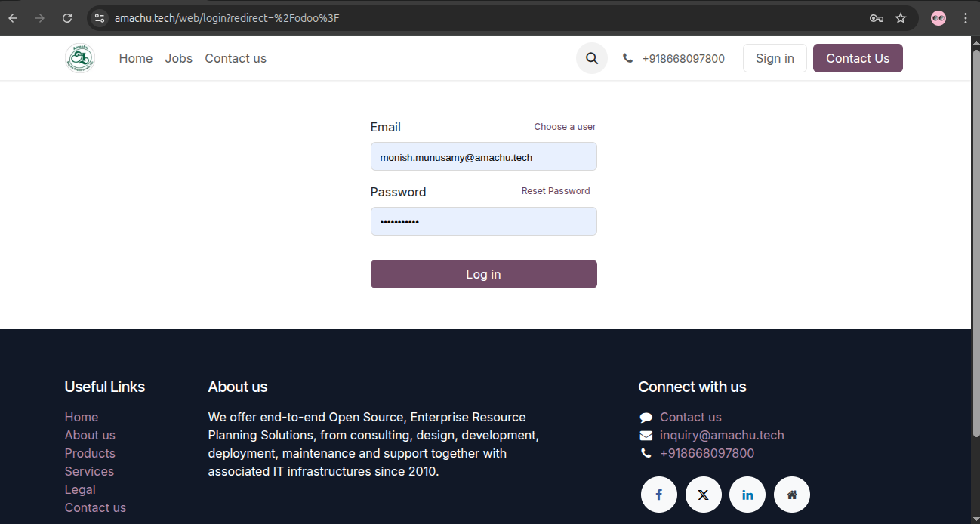980x524 pixels.
Task: Go to Home in top navigation
Action: [136, 58]
